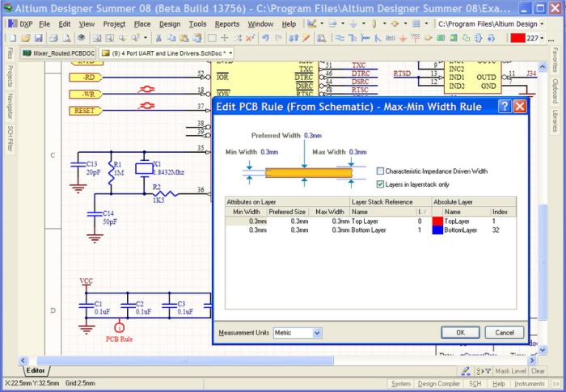Screen dimensions: 566x392
Task: Open the Reports menu
Action: [227, 24]
